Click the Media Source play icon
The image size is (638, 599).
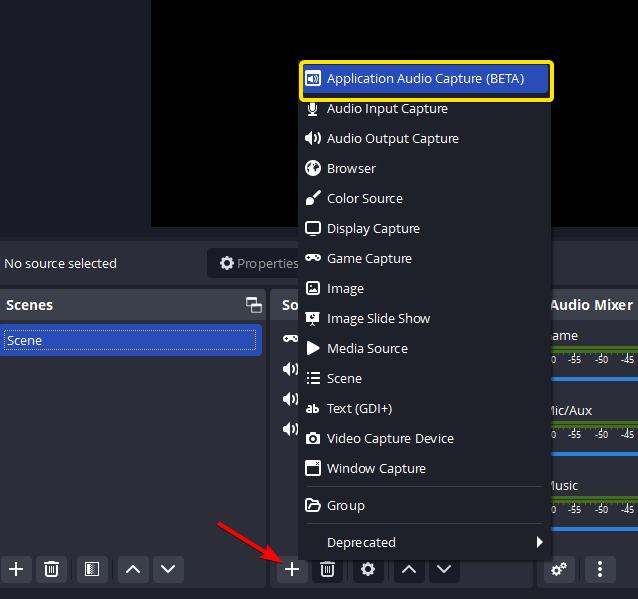point(313,349)
